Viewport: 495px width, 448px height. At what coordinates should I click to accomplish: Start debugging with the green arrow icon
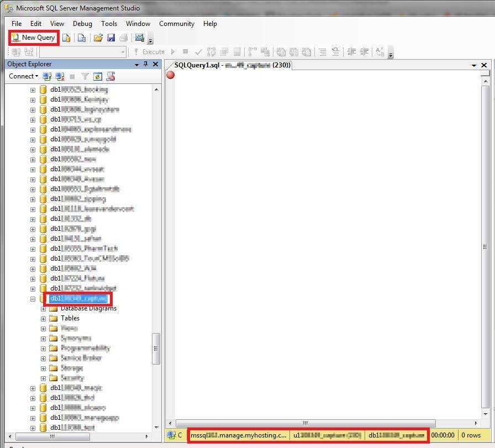(173, 51)
